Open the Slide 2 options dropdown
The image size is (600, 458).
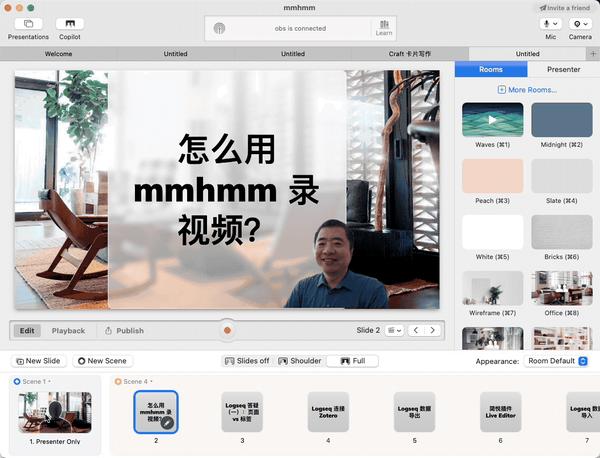(x=394, y=330)
